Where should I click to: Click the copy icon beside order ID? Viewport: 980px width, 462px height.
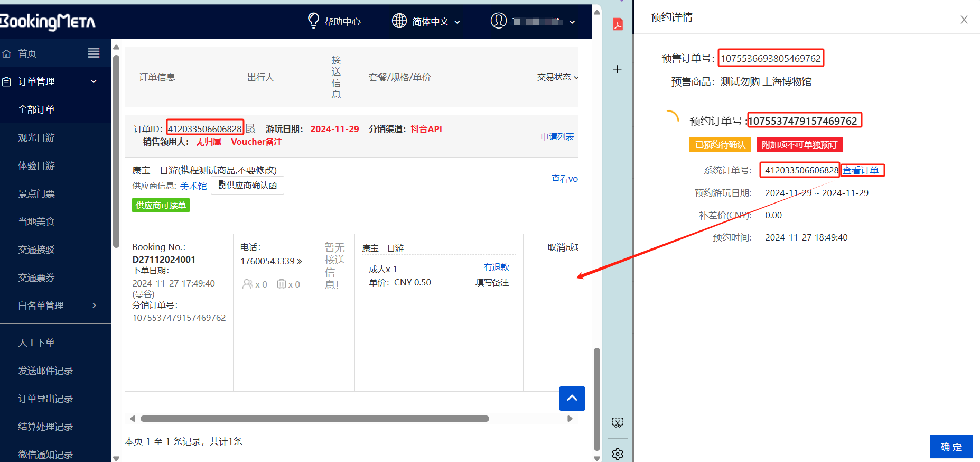point(251,128)
